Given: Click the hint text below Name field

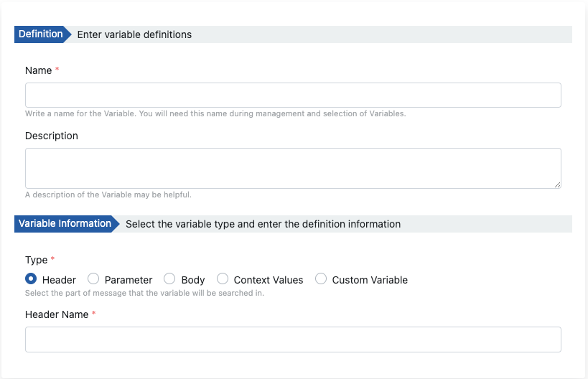Looking at the screenshot, I should tap(215, 113).
